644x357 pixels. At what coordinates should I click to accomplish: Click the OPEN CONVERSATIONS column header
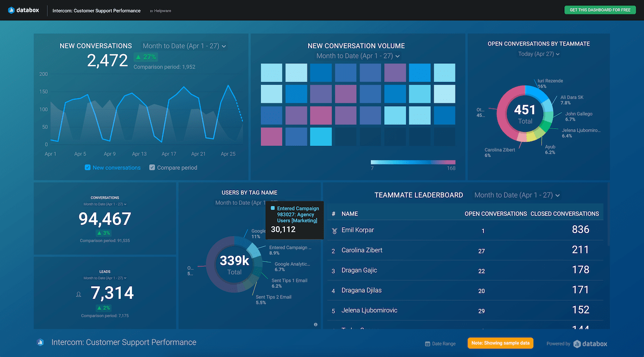coord(496,213)
